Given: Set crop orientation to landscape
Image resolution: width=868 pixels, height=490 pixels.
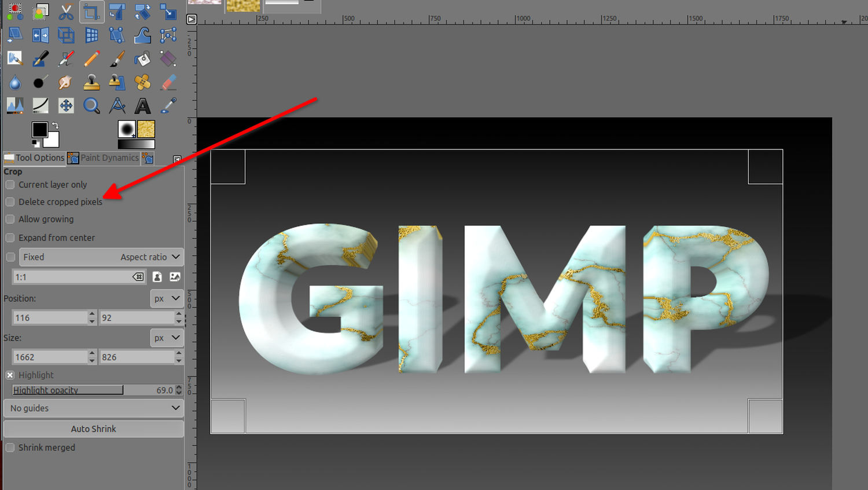Looking at the screenshot, I should point(175,277).
